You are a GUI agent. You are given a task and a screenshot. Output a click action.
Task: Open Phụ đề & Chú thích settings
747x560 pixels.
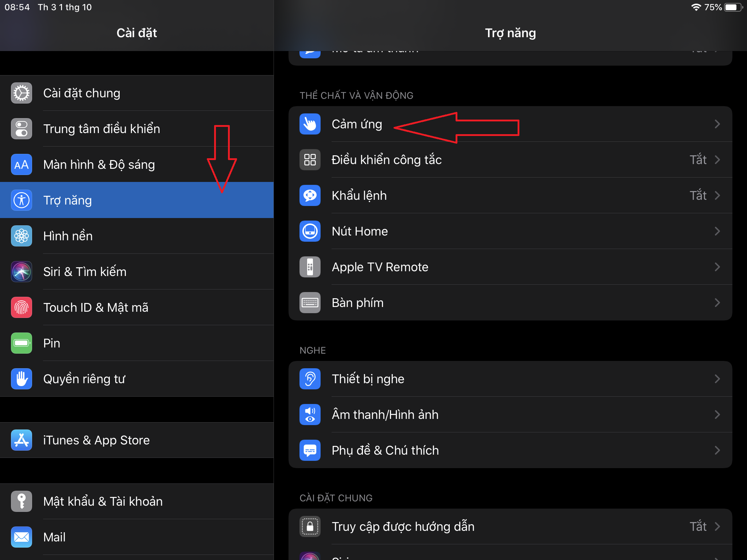tap(510, 450)
